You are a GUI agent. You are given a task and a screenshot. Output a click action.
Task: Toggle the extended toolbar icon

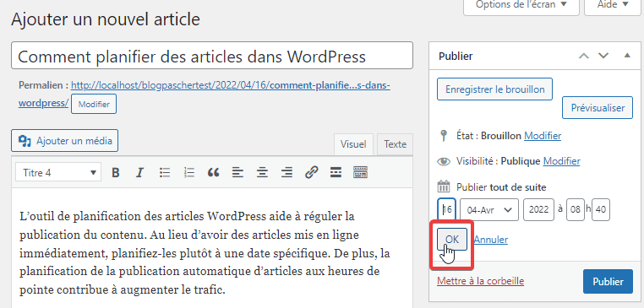(360, 173)
